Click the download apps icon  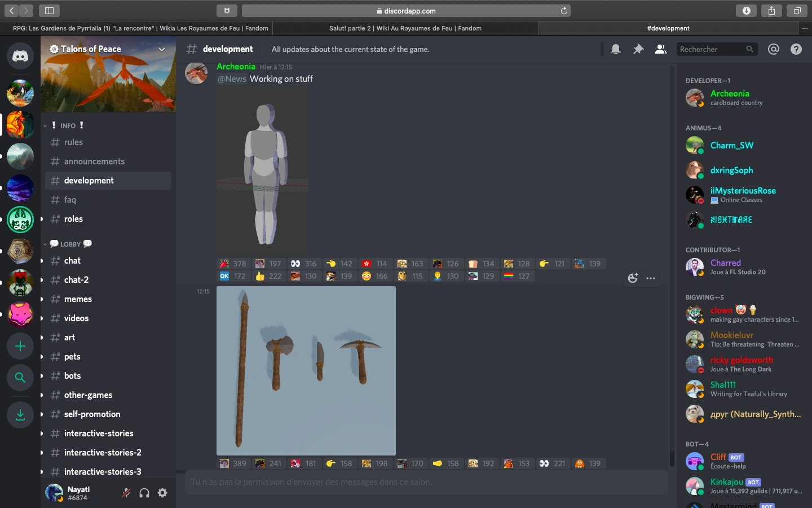click(x=20, y=415)
